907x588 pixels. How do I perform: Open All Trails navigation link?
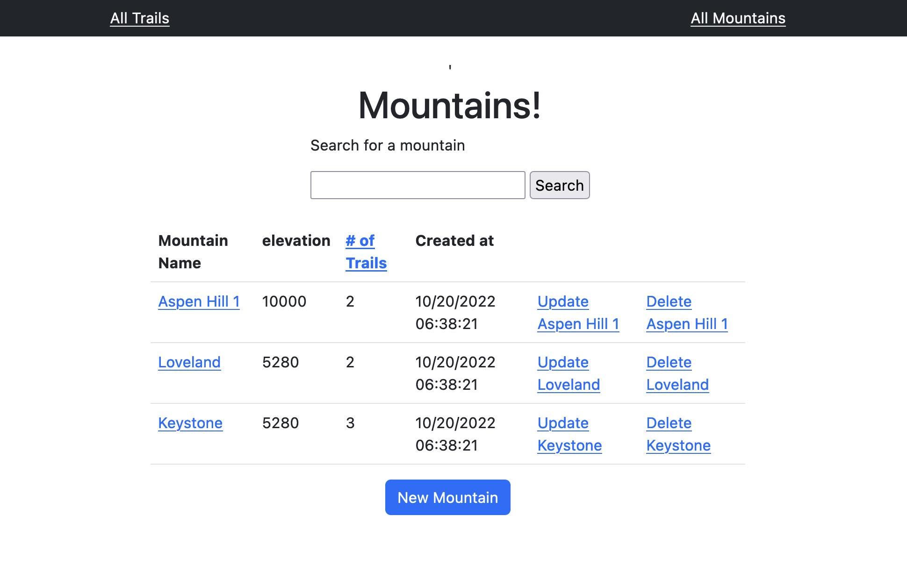click(139, 18)
